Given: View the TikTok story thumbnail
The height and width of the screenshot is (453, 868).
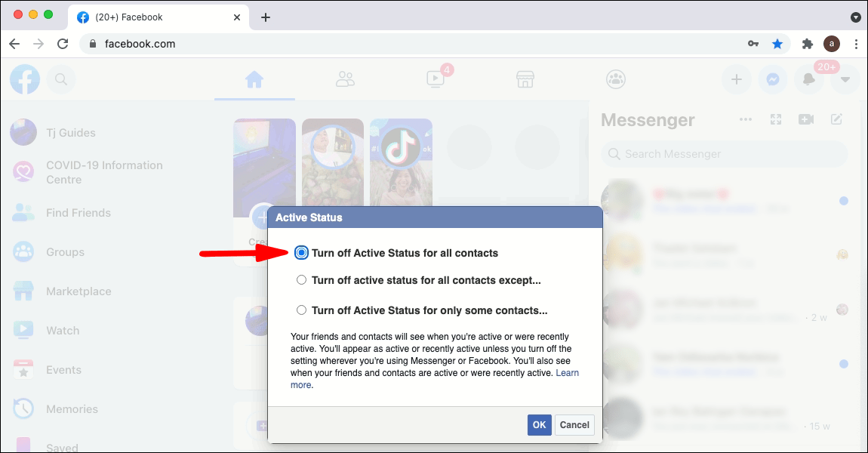Looking at the screenshot, I should pyautogui.click(x=401, y=162).
